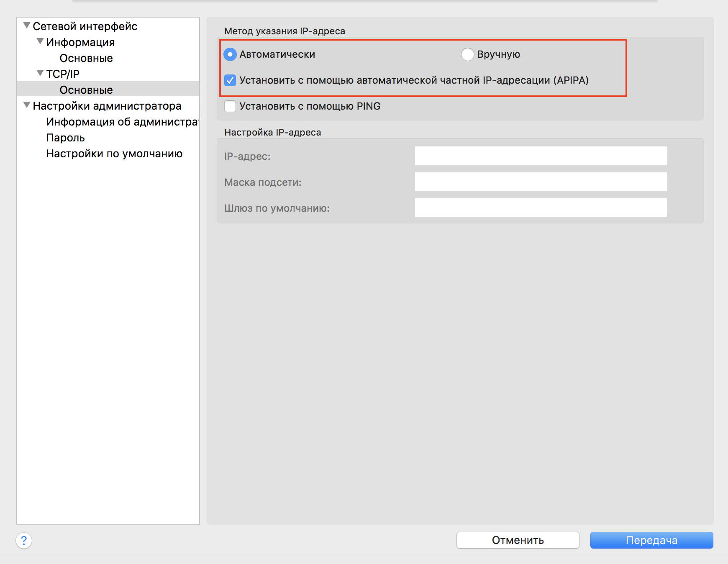Open Информация об администраторе item
This screenshot has width=728, height=564.
(x=122, y=122)
